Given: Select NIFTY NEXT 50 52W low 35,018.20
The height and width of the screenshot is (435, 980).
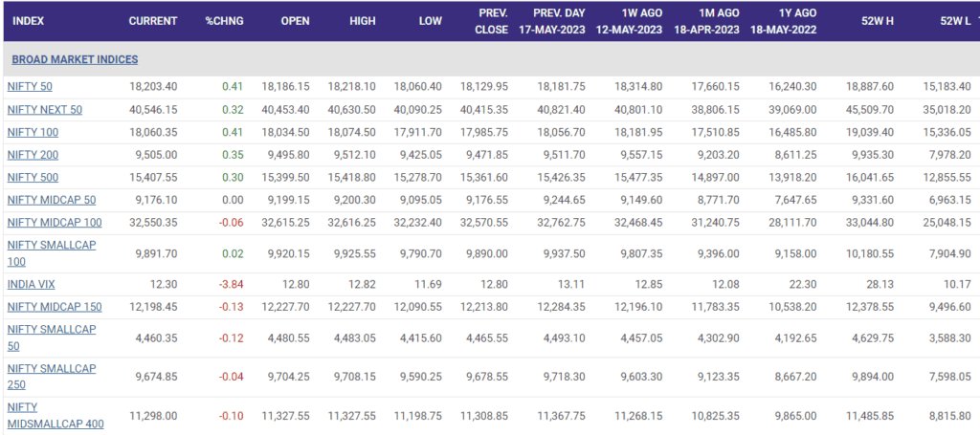Looking at the screenshot, I should (947, 110).
